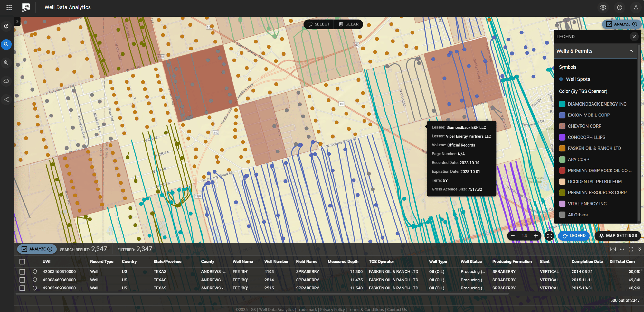This screenshot has width=644, height=312.
Task: Open the dashboard panel in the left sidebar
Action: (6, 26)
